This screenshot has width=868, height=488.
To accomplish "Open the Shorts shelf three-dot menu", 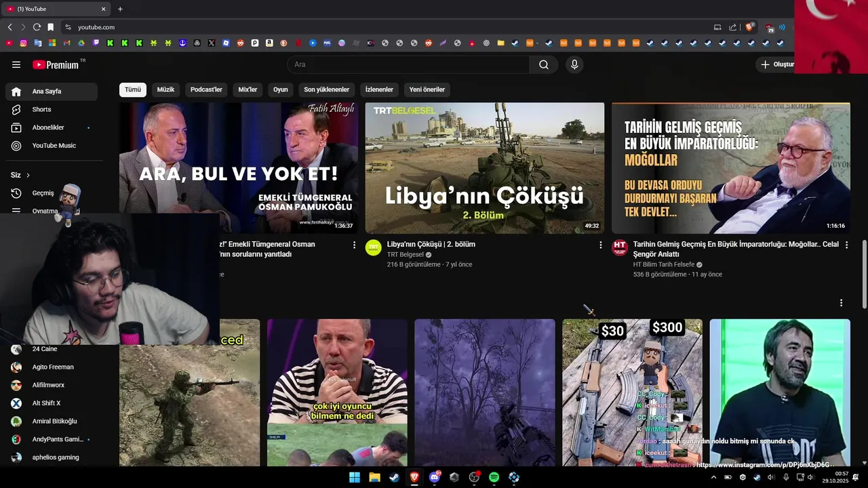I will pyautogui.click(x=841, y=303).
